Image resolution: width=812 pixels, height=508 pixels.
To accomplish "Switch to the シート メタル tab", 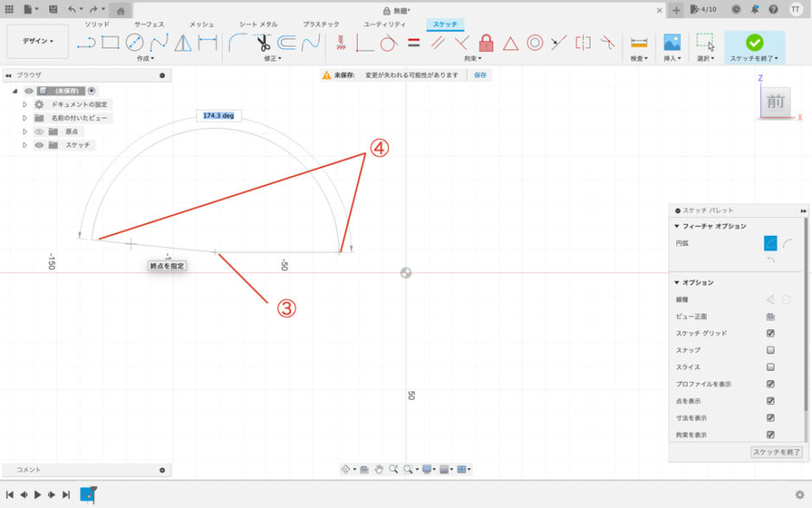I will coord(257,24).
